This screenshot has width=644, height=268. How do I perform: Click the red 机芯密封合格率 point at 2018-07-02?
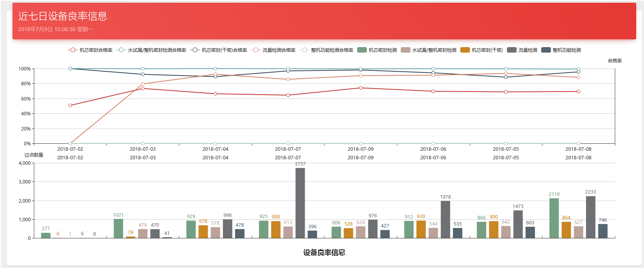pyautogui.click(x=70, y=105)
